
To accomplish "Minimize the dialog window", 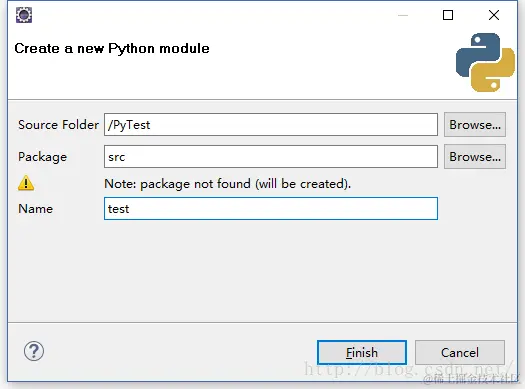I will [x=403, y=15].
